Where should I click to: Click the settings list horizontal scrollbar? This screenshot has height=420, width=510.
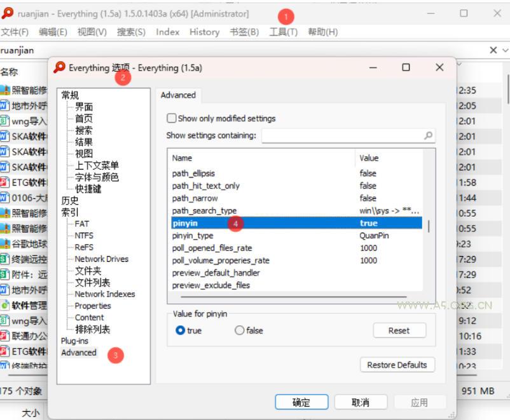(294, 297)
